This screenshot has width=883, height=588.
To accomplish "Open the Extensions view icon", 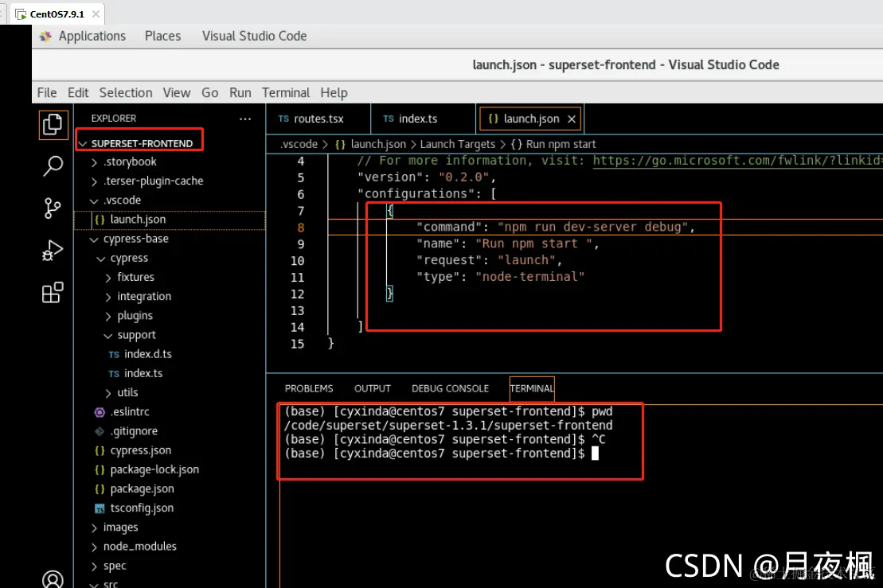I will 53,292.
